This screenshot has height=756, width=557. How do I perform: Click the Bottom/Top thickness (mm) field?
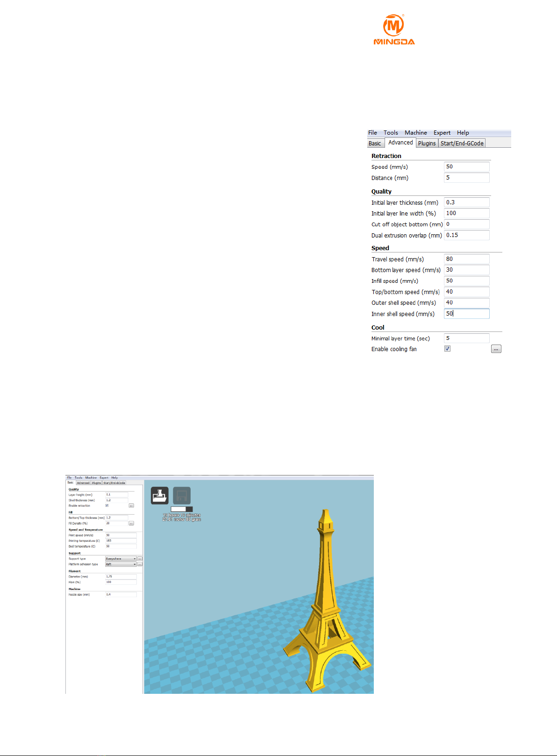pos(116,518)
